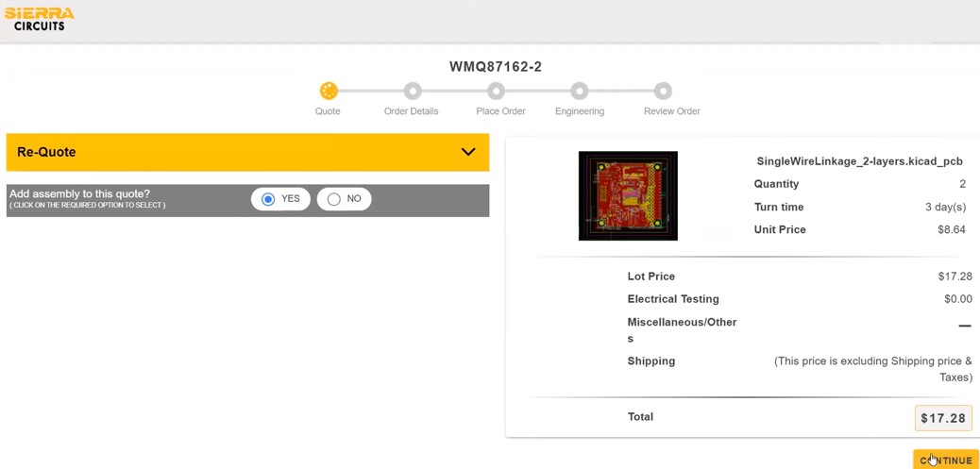Click the Engineering step circle
Viewport: 980px width, 469px height.
[x=580, y=91]
